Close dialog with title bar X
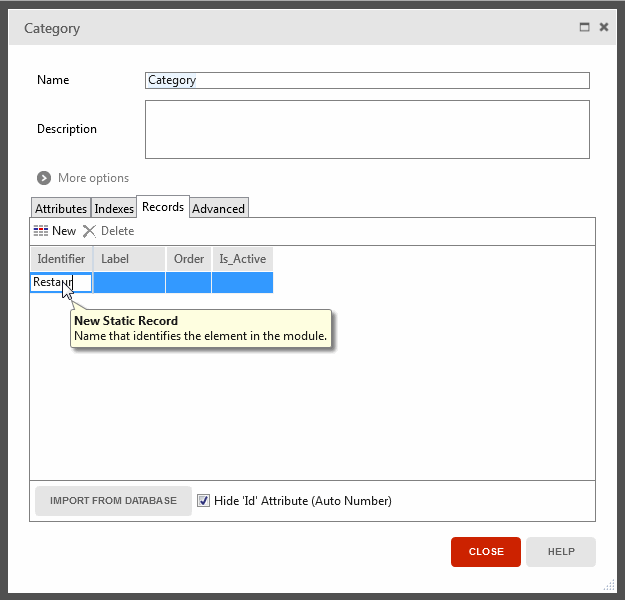 [x=604, y=28]
